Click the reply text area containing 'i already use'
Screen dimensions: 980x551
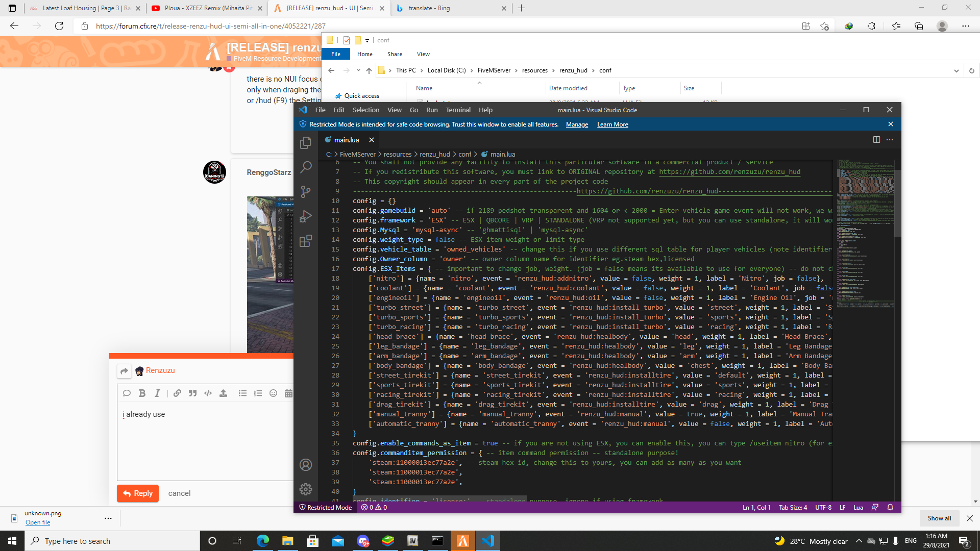[x=205, y=441]
